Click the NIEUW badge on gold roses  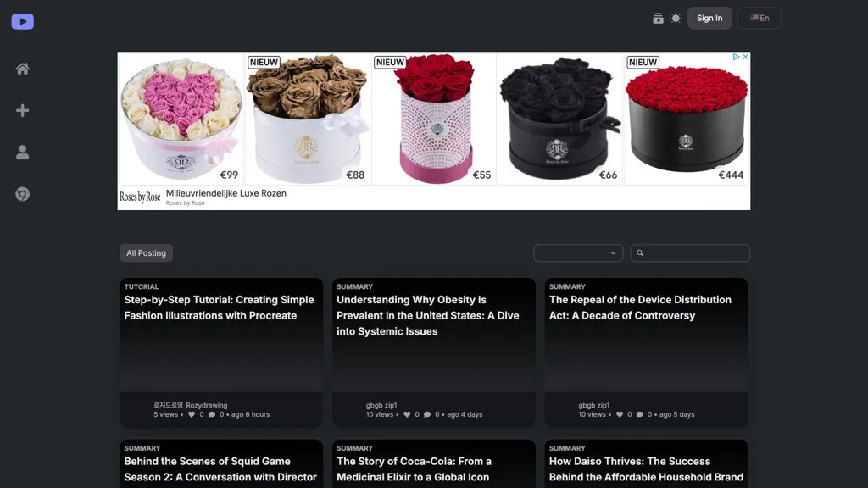click(x=264, y=63)
